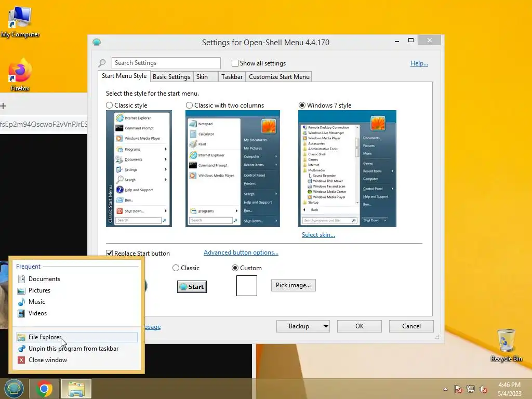Minimize the Open-Shell settings window

(x=397, y=41)
